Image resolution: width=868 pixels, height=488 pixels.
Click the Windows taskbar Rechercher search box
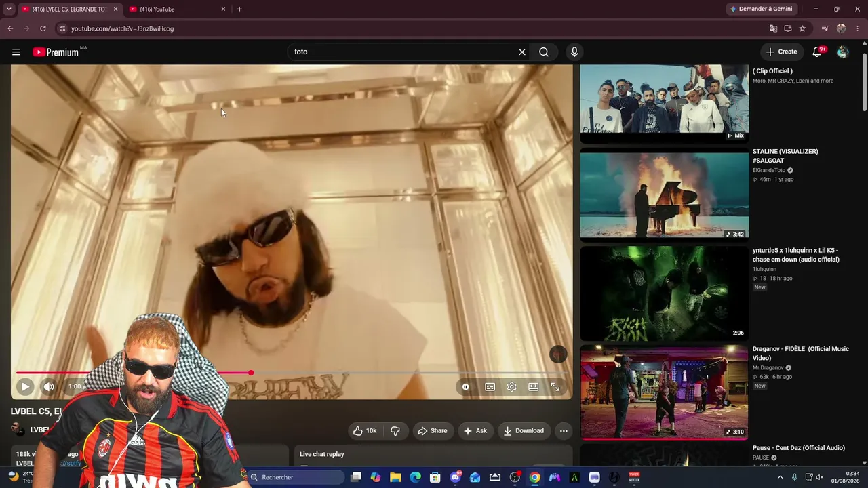pyautogui.click(x=296, y=477)
